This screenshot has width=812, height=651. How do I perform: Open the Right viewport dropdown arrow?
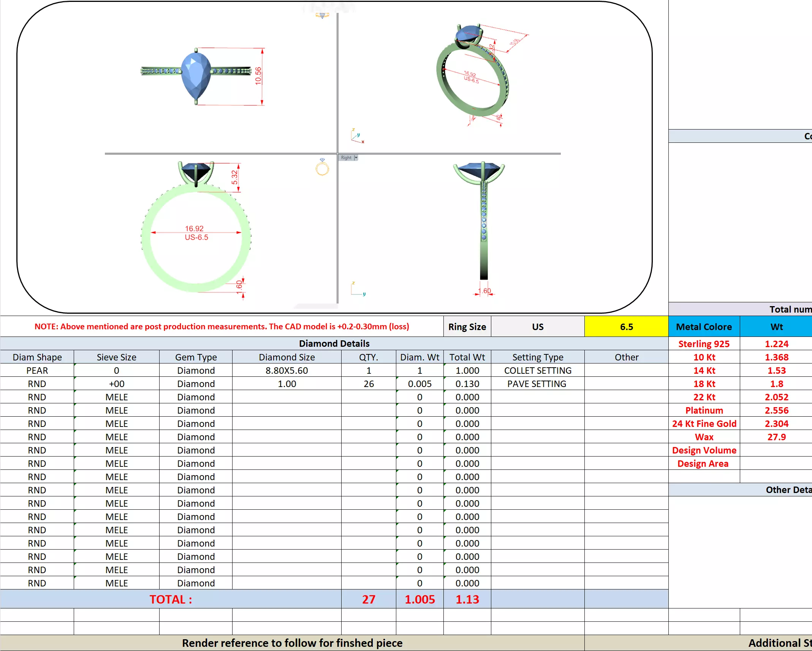[356, 158]
